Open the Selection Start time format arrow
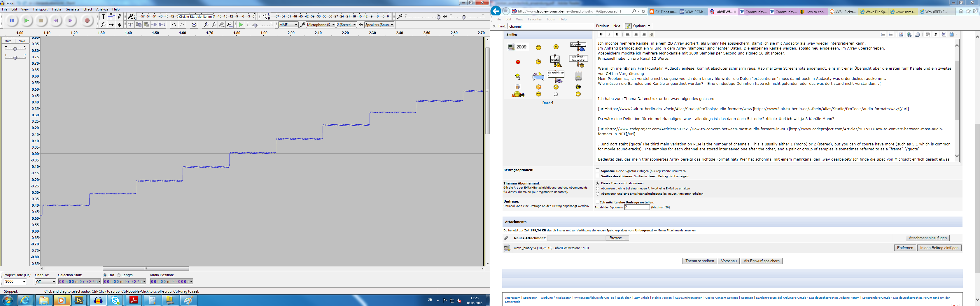This screenshot has height=306, width=980. point(99,282)
